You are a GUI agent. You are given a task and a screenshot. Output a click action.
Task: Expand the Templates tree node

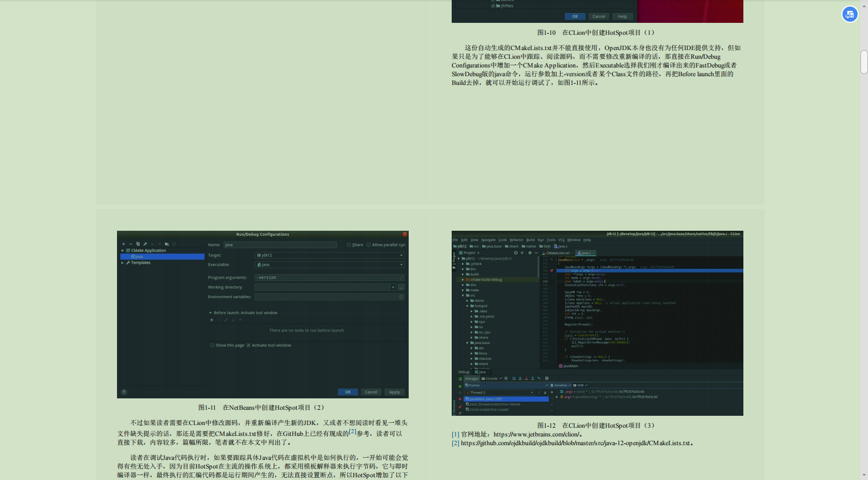(x=122, y=263)
